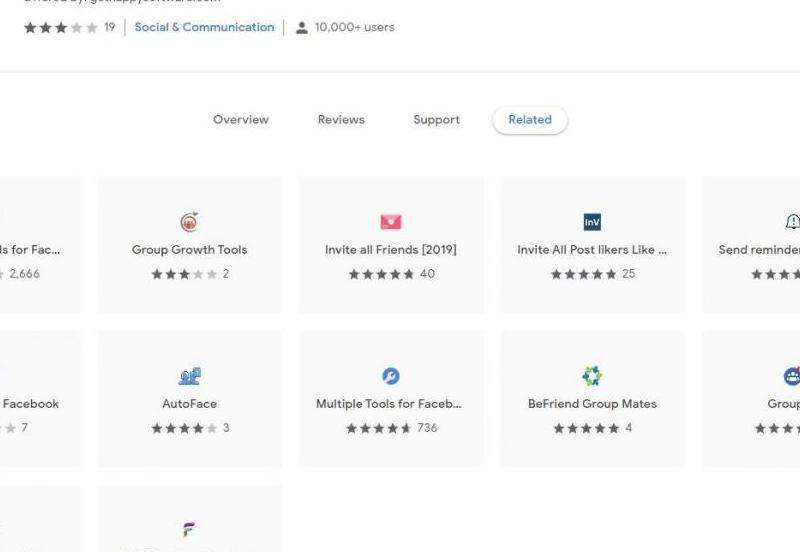Click the BeFriend Group Mates icon
Image resolution: width=800 pixels, height=552 pixels.
pyautogui.click(x=592, y=376)
